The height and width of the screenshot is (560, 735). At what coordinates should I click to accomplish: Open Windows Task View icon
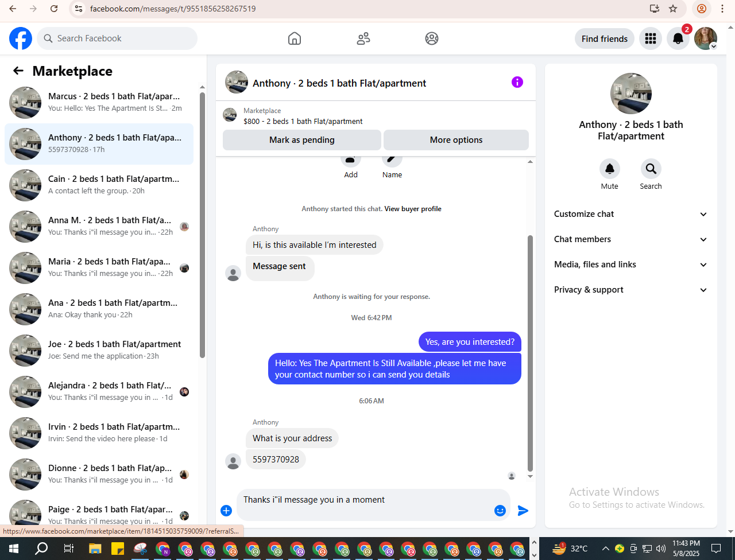click(x=68, y=549)
